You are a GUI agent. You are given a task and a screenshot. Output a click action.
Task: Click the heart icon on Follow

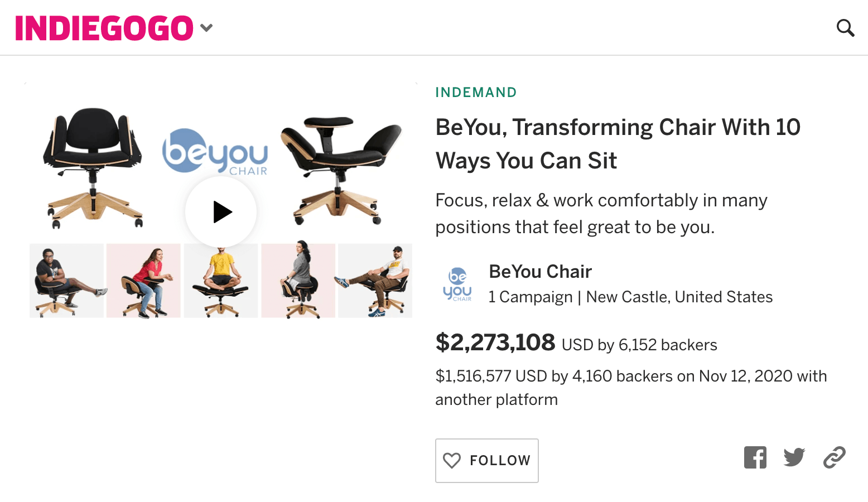(x=452, y=461)
